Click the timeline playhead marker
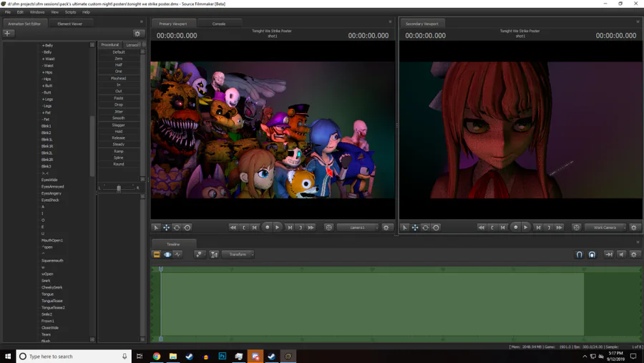 [161, 269]
